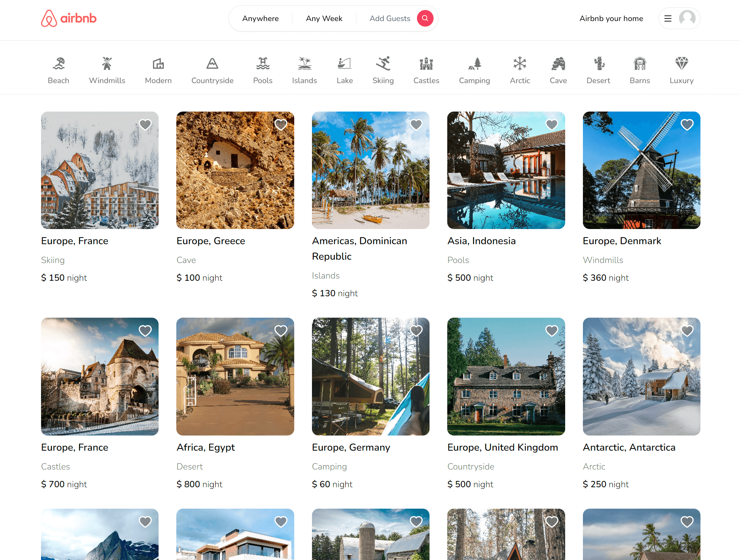Click the user avatar icon
740x560 pixels.
(x=686, y=18)
